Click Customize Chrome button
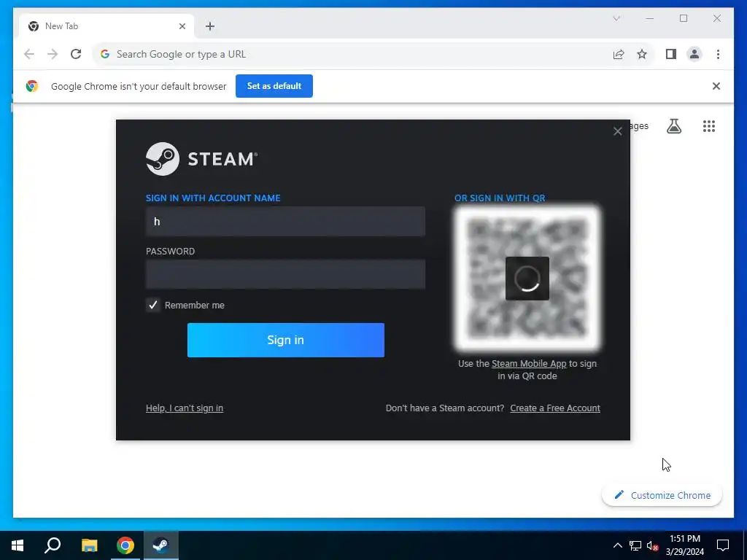 tap(662, 495)
